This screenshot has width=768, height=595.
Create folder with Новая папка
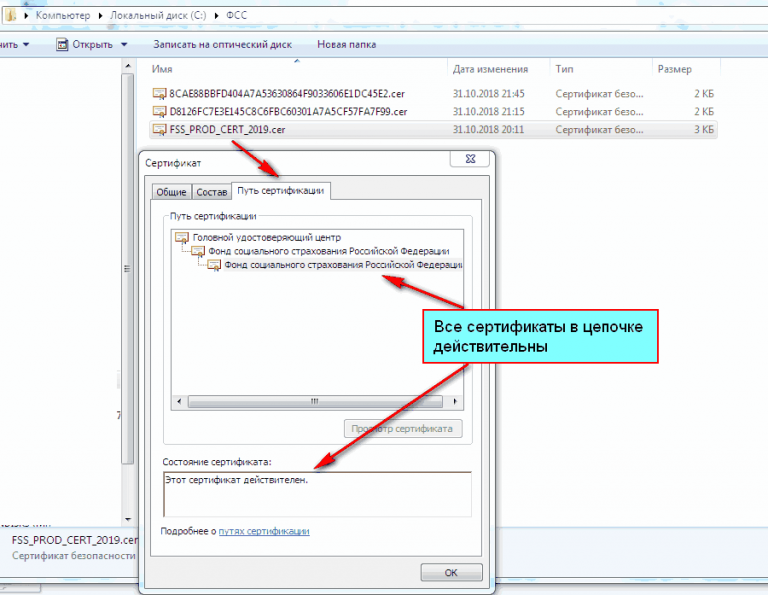tap(346, 44)
